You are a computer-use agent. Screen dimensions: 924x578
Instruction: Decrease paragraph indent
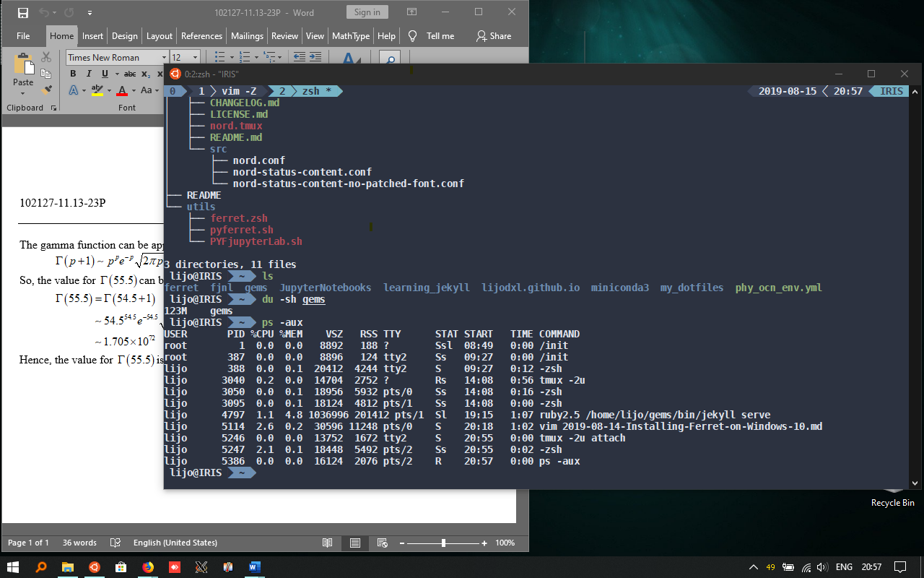(x=299, y=57)
